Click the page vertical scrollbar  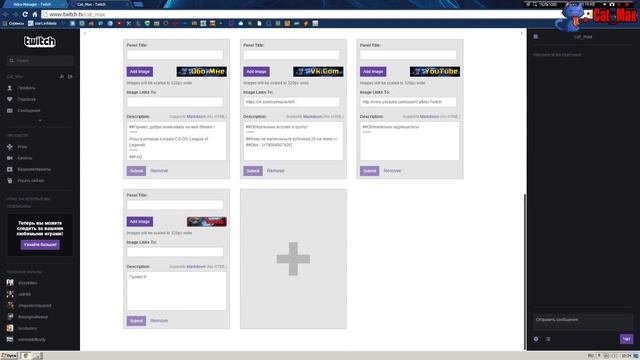pos(525,271)
